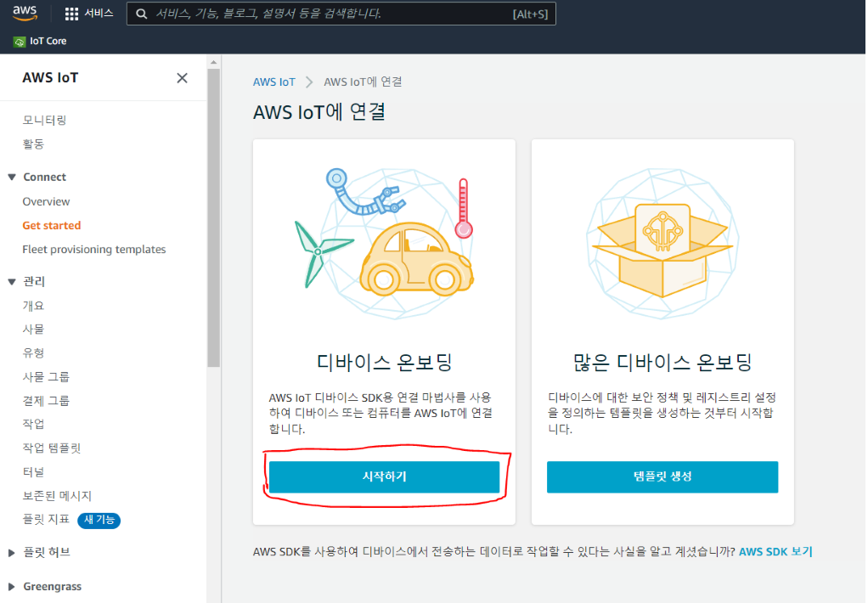
Task: Open Fleet provisioning templates
Action: pyautogui.click(x=94, y=249)
